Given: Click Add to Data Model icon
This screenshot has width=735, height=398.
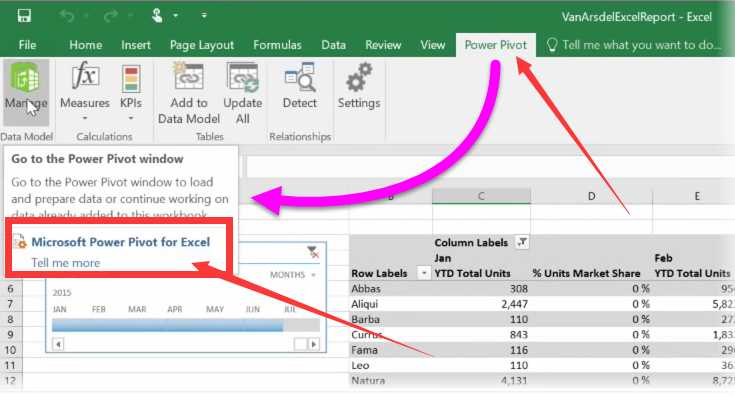Looking at the screenshot, I should (x=188, y=76).
